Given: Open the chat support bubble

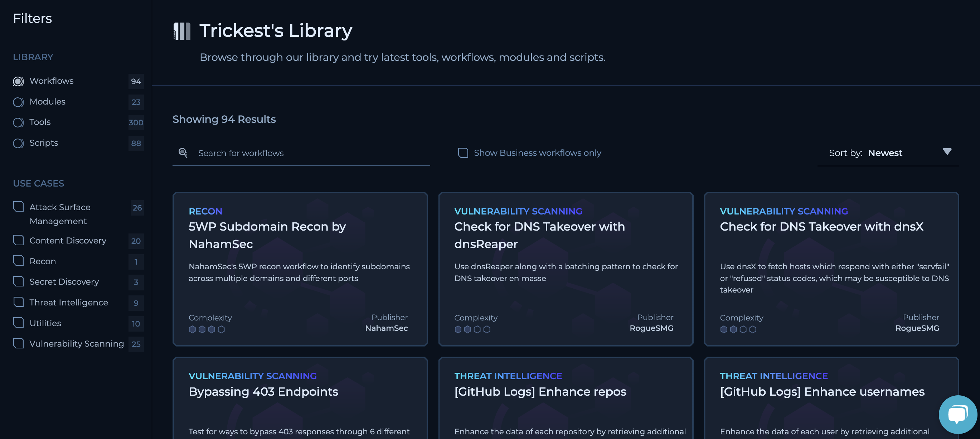Looking at the screenshot, I should tap(957, 414).
